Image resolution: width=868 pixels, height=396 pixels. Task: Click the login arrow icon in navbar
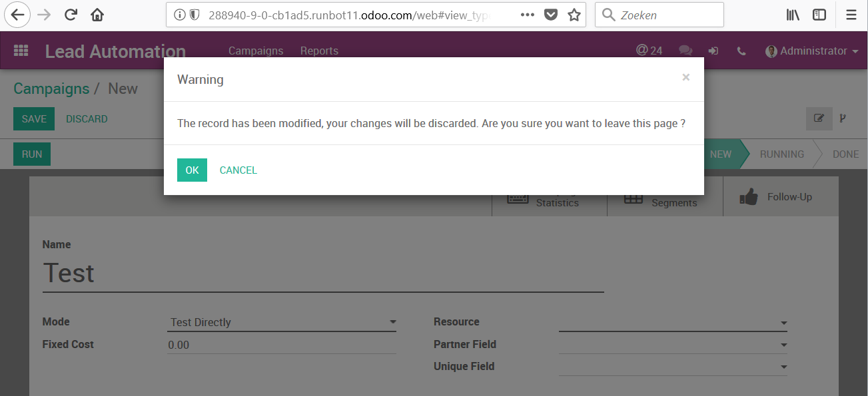point(713,51)
